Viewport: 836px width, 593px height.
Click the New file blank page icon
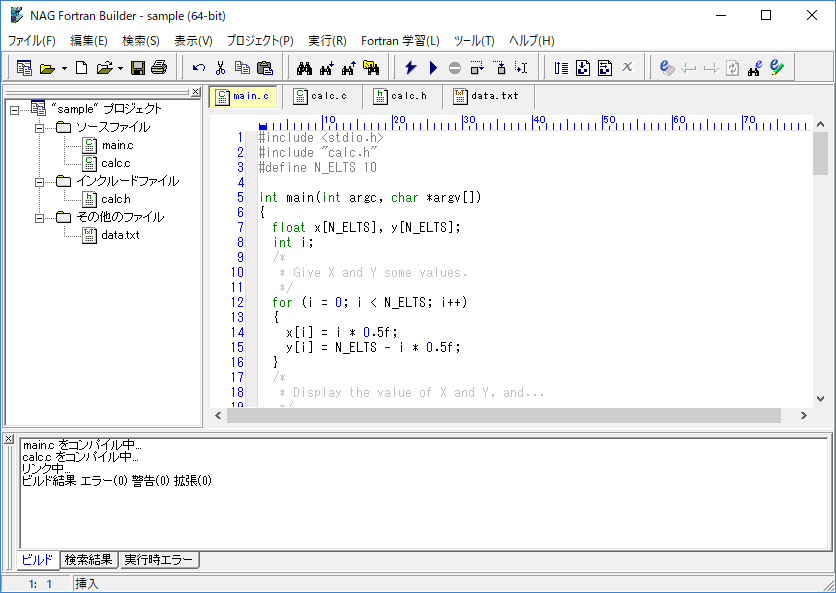pyautogui.click(x=81, y=68)
